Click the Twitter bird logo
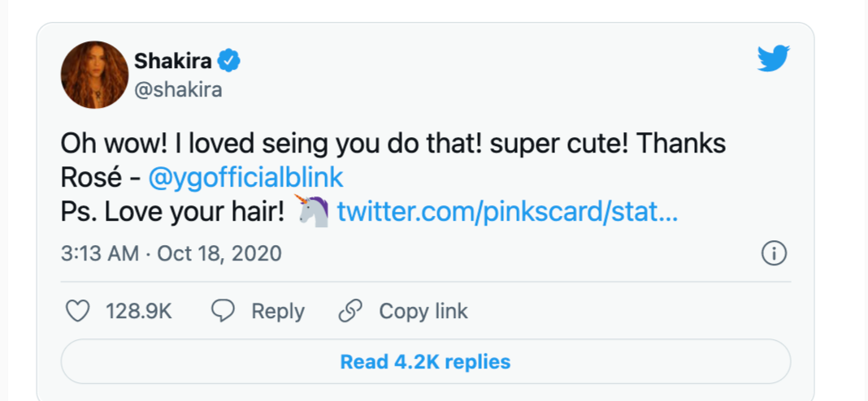The image size is (868, 401). tap(774, 58)
